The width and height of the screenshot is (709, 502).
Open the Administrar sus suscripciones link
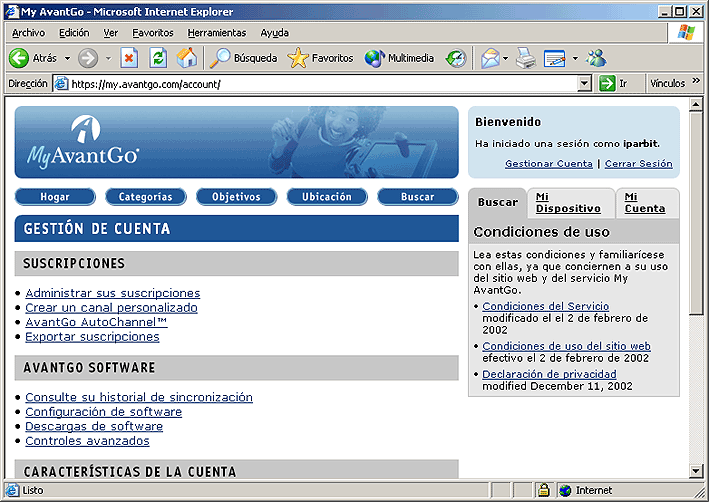tap(112, 293)
